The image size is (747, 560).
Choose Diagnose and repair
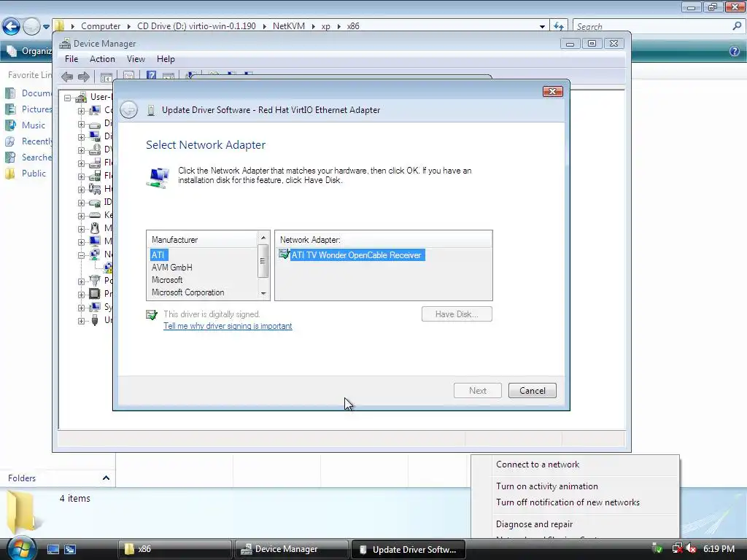[535, 524]
